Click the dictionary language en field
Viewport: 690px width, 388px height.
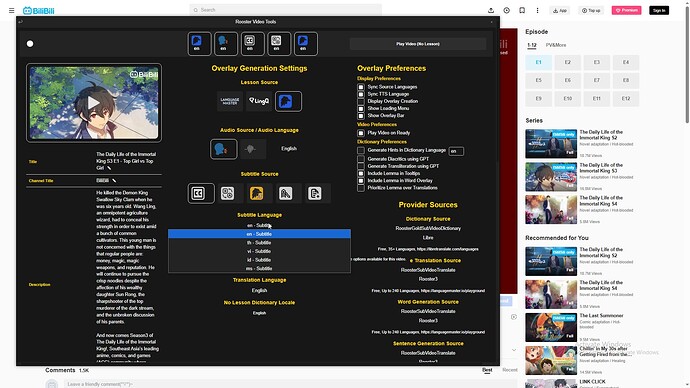pos(456,151)
